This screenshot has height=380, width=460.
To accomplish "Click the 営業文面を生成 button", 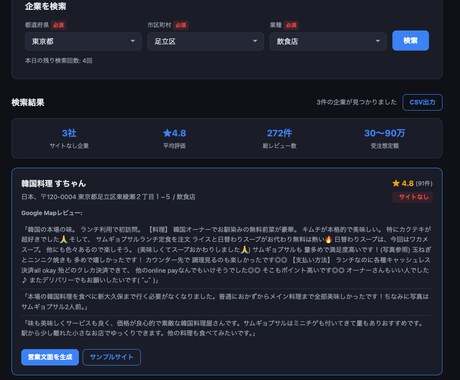I will (50, 357).
